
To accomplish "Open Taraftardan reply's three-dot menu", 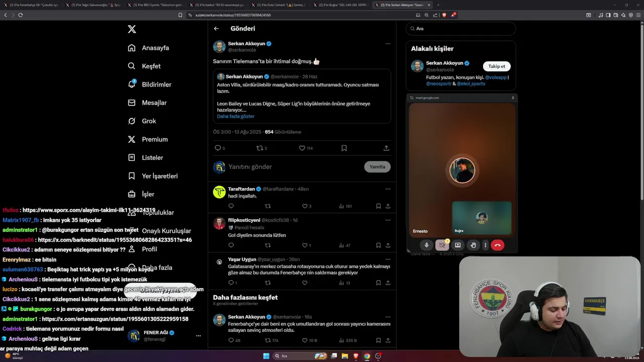I will click(x=388, y=189).
